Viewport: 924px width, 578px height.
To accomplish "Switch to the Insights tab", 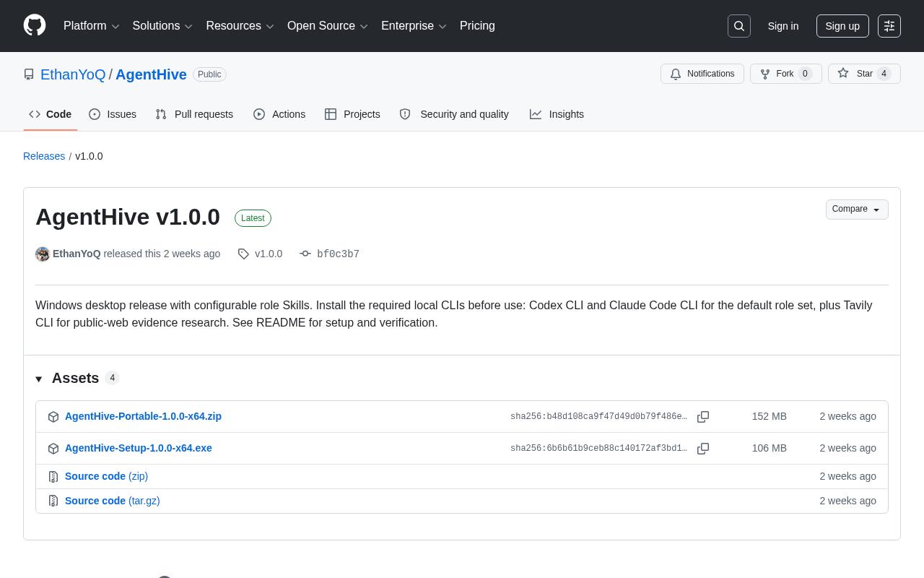I will 557,114.
